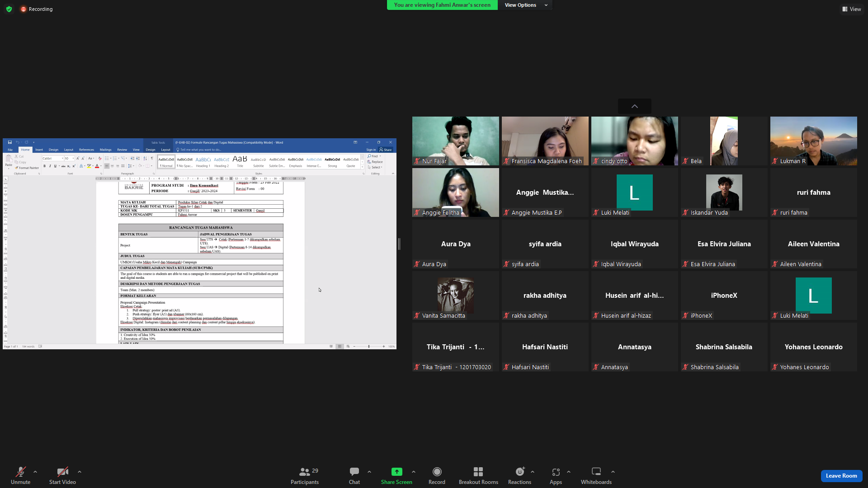Expand audio options arrow next to Unmute
Viewport: 868px width, 488px height.
click(35, 472)
